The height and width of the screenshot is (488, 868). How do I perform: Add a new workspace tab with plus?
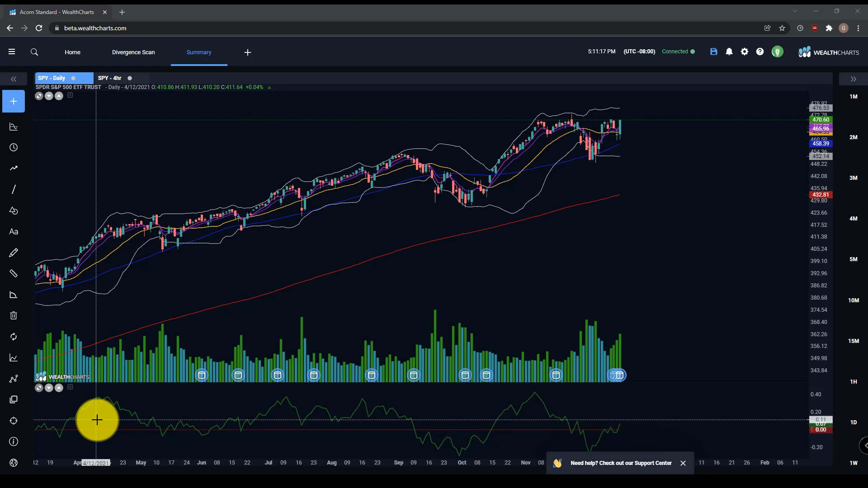(248, 52)
